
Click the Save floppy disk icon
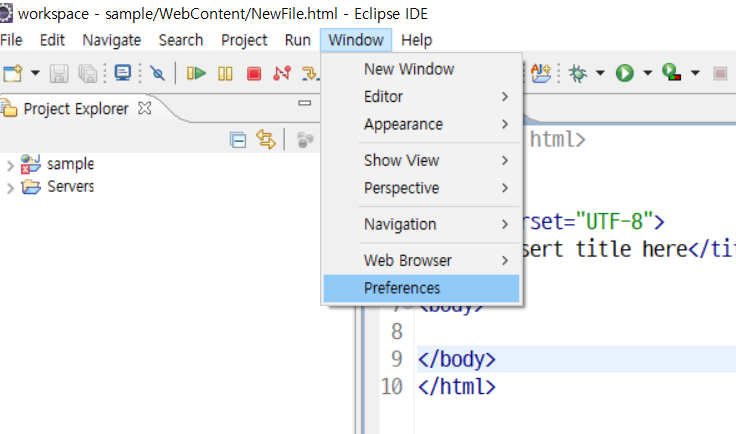click(59, 74)
